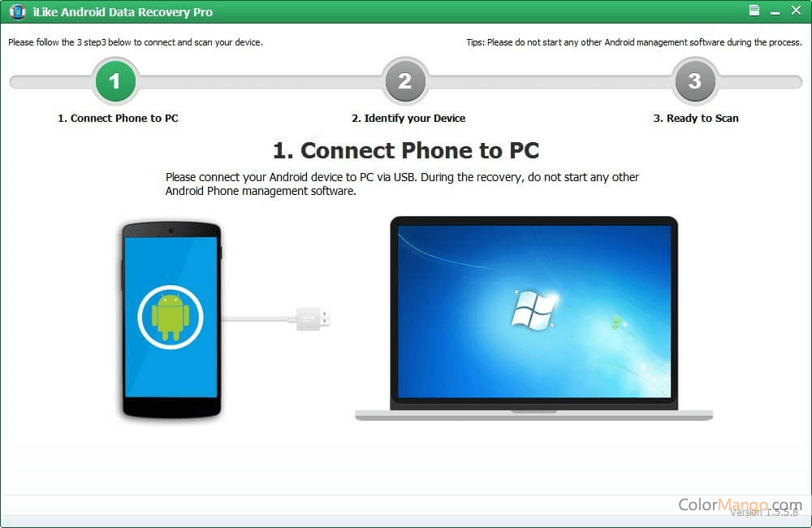Minimize the iLike Android Data Recovery window

click(x=775, y=12)
